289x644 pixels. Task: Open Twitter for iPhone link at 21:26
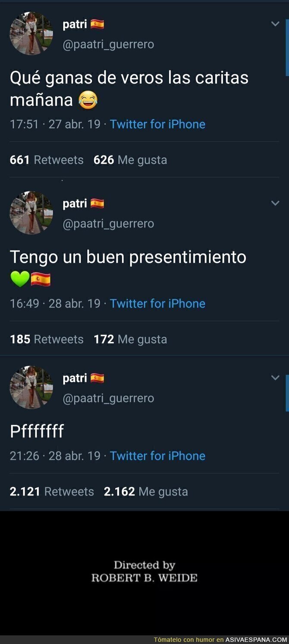[157, 456]
